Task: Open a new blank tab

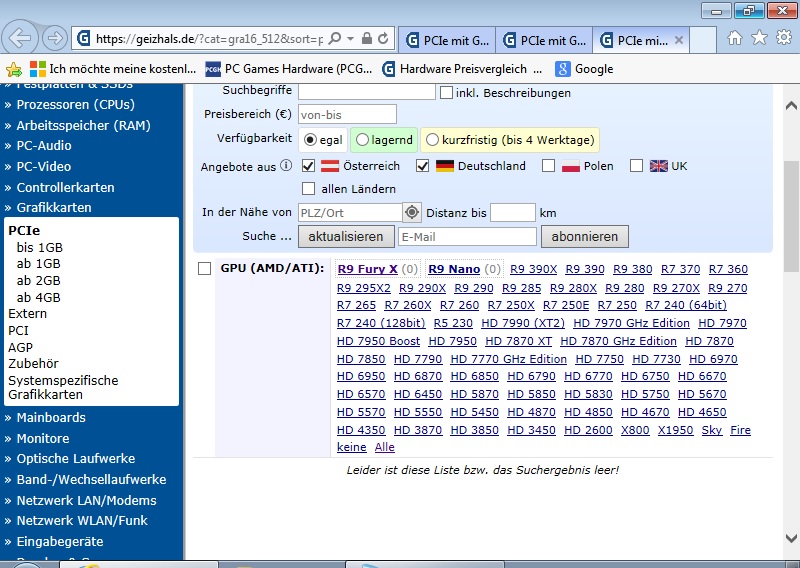Action: click(x=703, y=40)
